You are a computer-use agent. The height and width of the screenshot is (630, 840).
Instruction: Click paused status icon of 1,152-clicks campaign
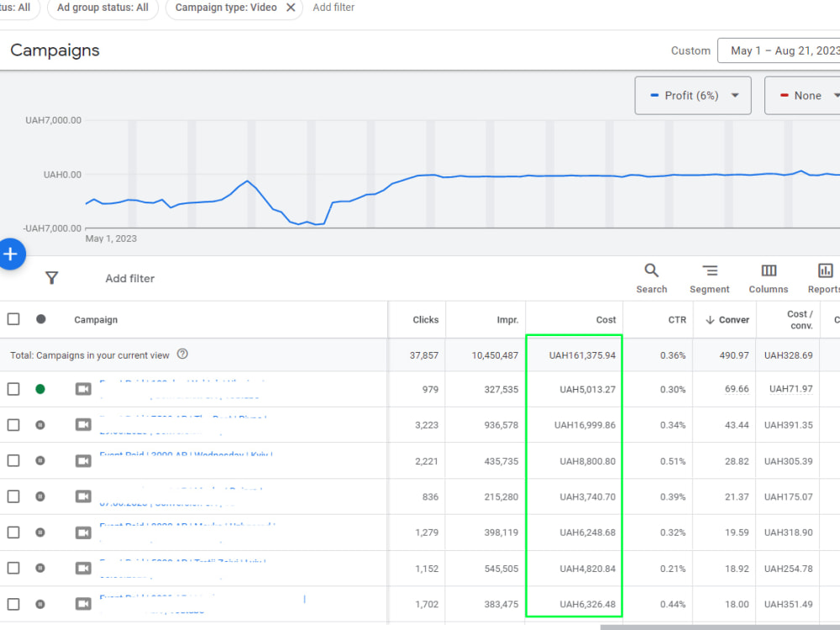coord(40,568)
